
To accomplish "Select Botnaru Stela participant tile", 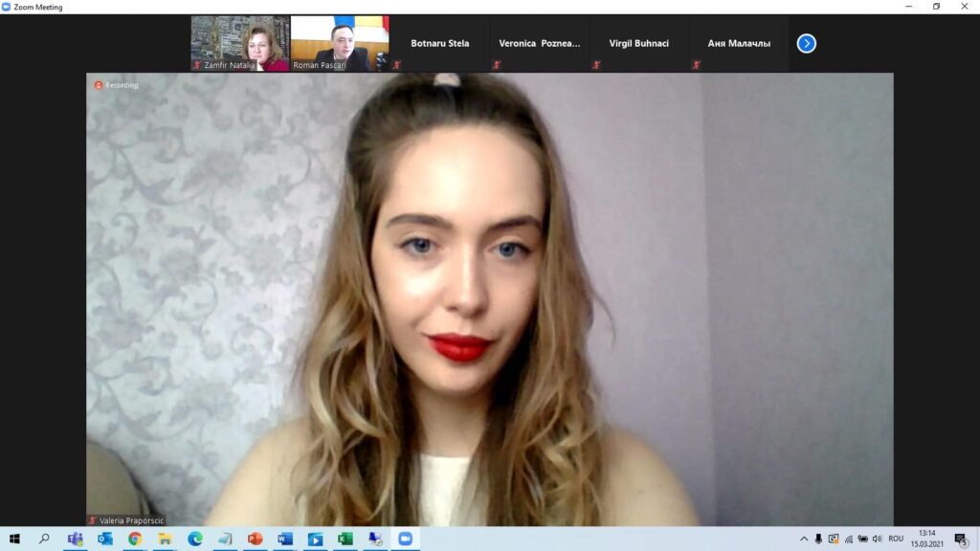I will (x=439, y=43).
